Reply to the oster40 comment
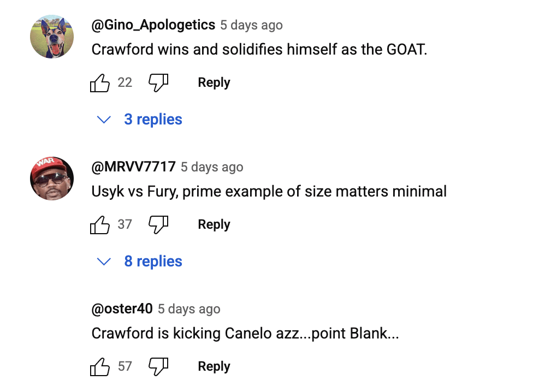This screenshot has height=392, width=533. [x=214, y=367]
